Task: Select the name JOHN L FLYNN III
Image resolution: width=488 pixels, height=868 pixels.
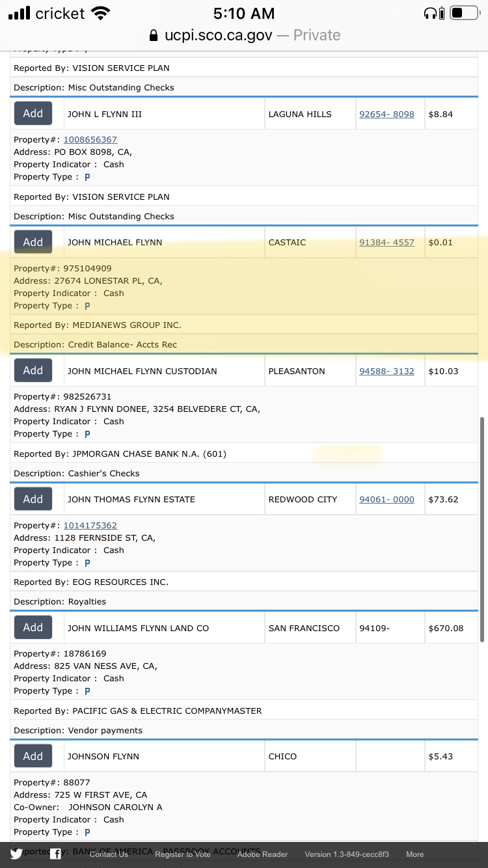Action: tap(105, 114)
